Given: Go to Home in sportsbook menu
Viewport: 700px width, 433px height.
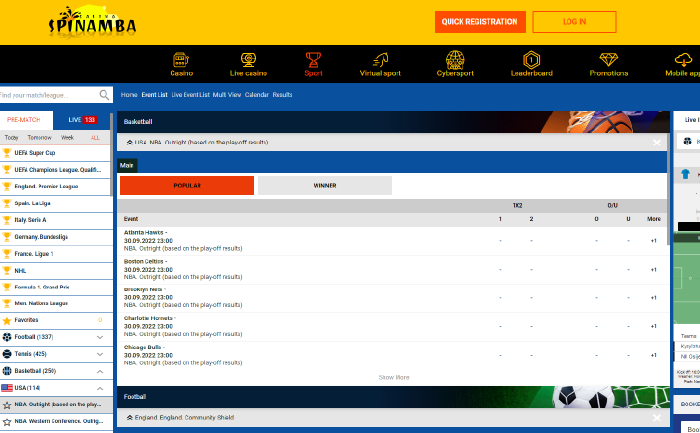Looking at the screenshot, I should (x=129, y=95).
